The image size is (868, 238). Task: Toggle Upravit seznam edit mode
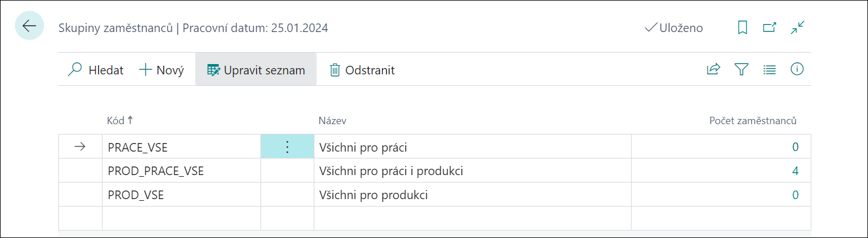click(256, 70)
